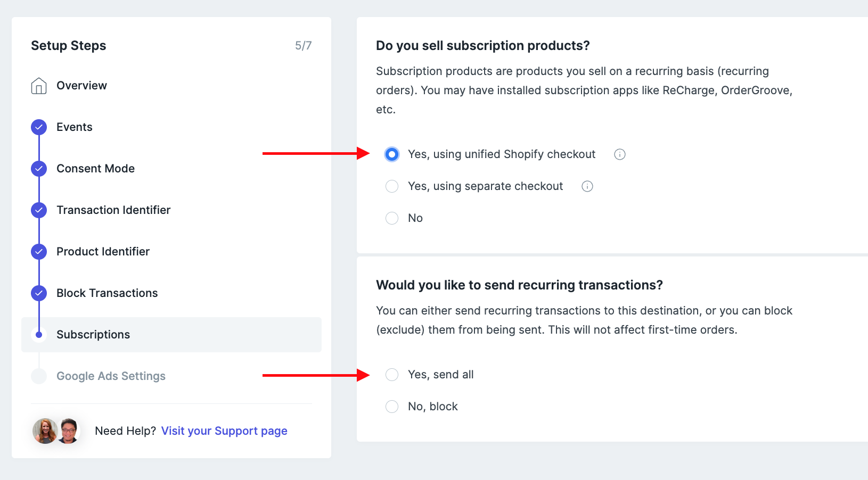
Task: Select 'Yes, using unified Shopify checkout'
Action: [392, 154]
